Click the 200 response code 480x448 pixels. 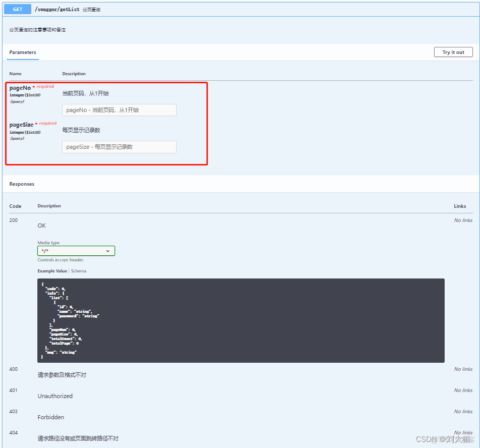(14, 220)
